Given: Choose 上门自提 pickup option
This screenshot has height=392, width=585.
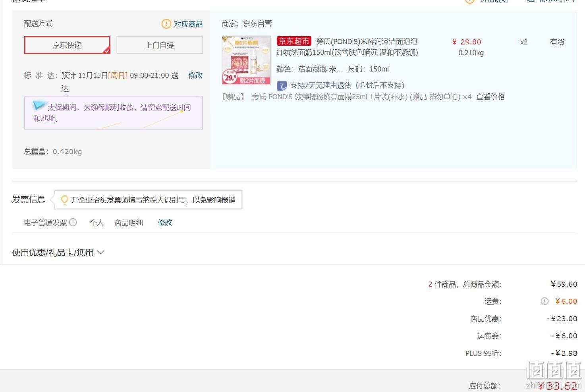Looking at the screenshot, I should point(159,45).
